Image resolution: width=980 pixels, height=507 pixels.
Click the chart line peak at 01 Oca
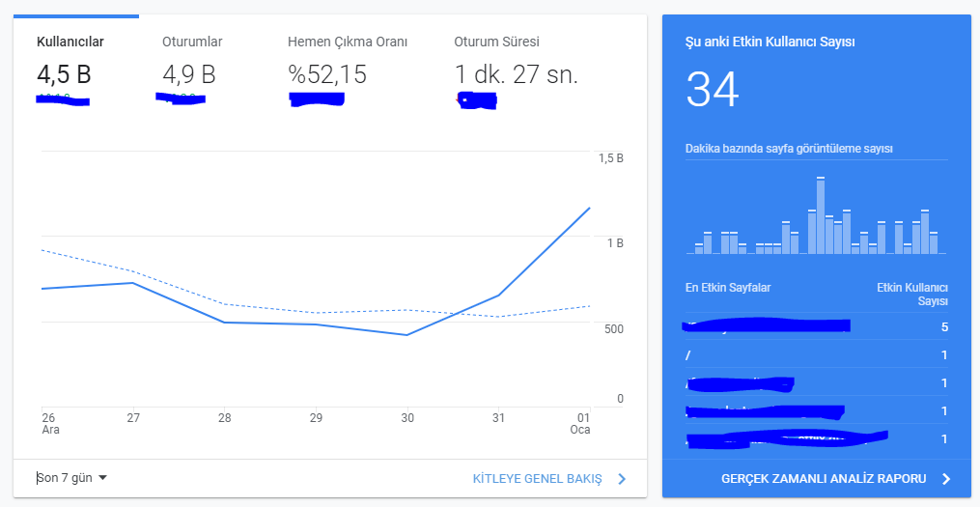589,208
